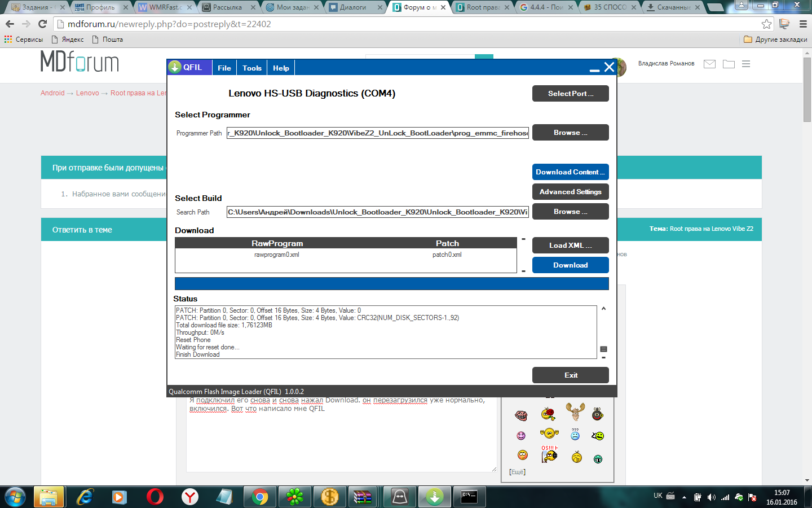The image size is (812, 508).
Task: Click the folder icon in forum header
Action: 729,64
